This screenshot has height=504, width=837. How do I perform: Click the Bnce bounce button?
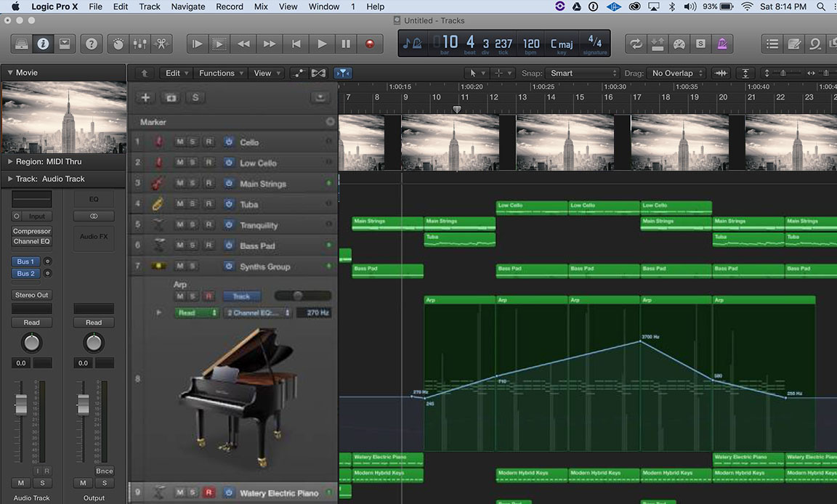(x=104, y=471)
